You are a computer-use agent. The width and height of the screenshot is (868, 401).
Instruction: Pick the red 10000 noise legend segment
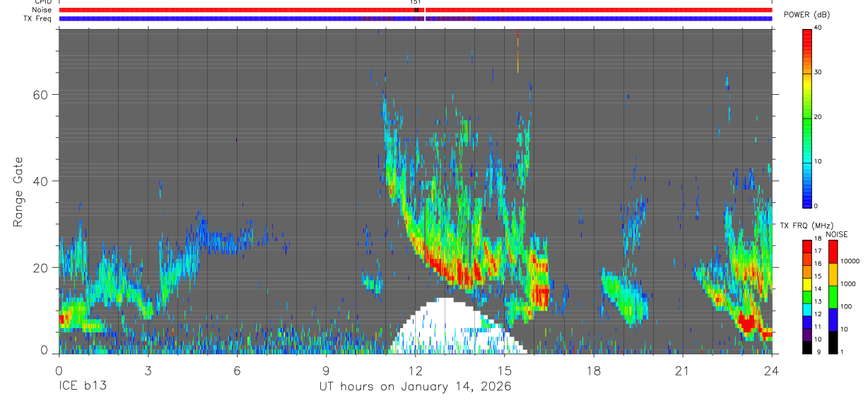point(833,252)
